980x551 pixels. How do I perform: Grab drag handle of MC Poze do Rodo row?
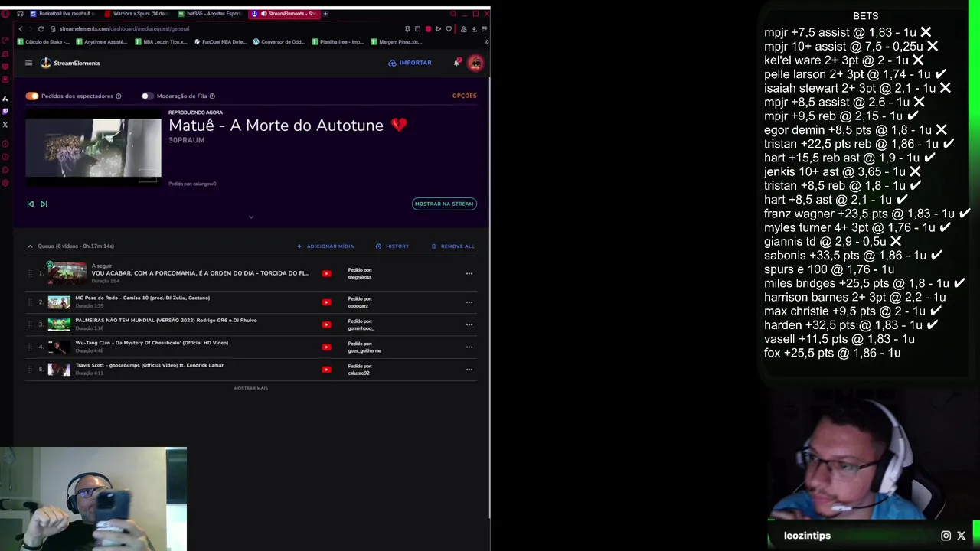pos(30,302)
